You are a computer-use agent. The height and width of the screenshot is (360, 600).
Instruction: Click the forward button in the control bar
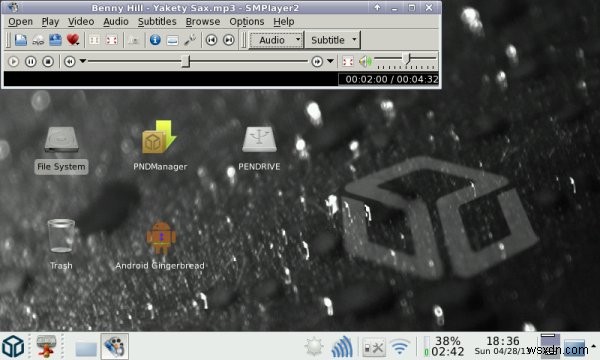317,61
